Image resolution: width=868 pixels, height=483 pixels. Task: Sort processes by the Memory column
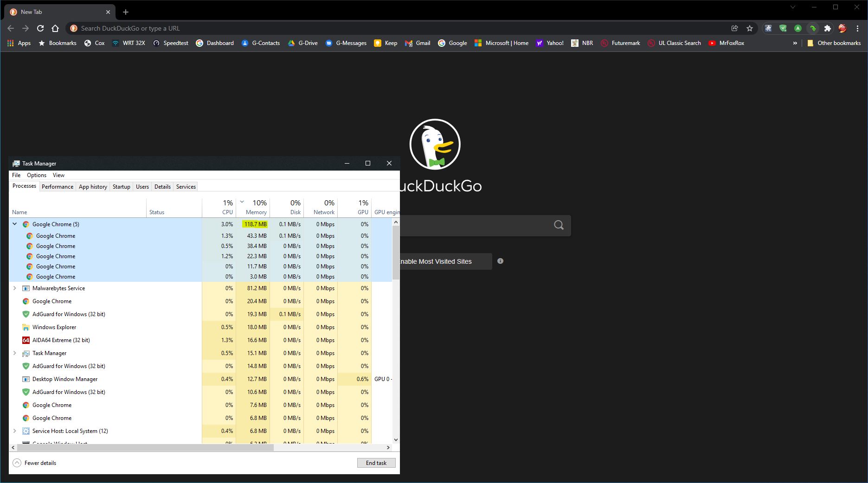pos(253,208)
